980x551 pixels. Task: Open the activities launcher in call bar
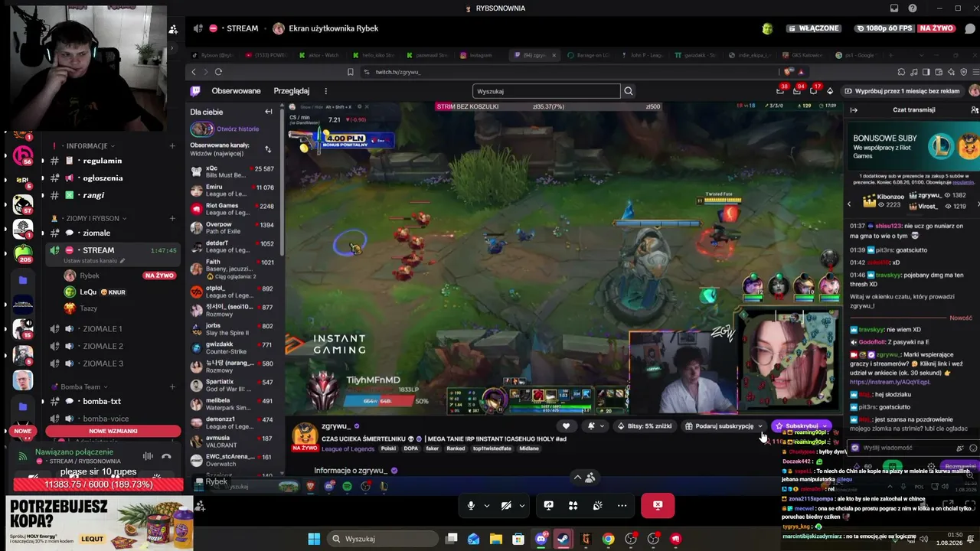[573, 505]
